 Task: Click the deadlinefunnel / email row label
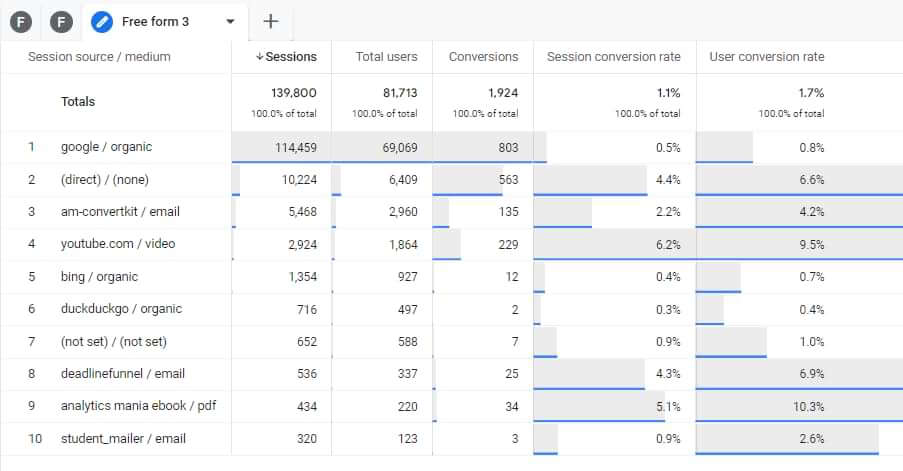[x=123, y=374]
